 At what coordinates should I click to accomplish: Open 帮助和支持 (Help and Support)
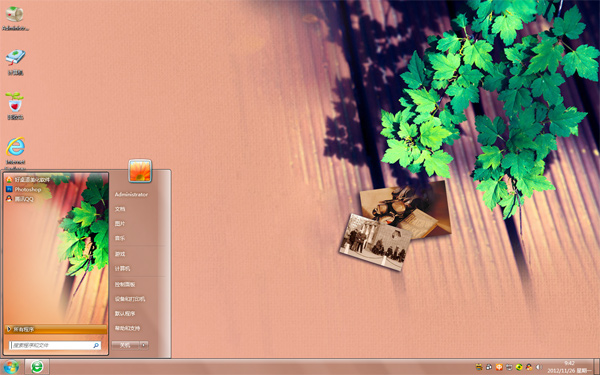tap(127, 328)
